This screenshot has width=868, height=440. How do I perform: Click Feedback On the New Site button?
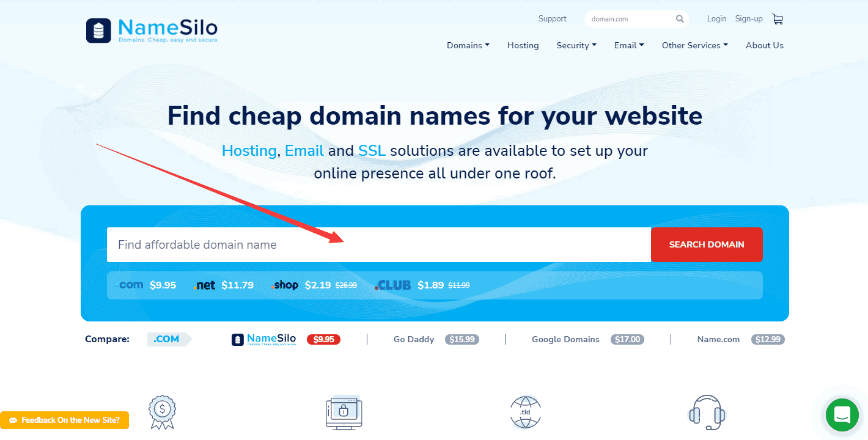[x=64, y=420]
